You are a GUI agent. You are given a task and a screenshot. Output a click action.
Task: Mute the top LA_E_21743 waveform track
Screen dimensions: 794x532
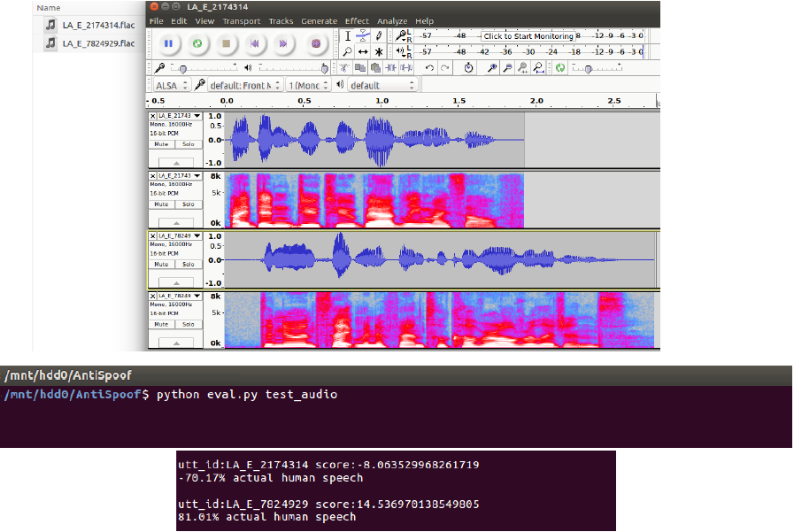[x=161, y=143]
